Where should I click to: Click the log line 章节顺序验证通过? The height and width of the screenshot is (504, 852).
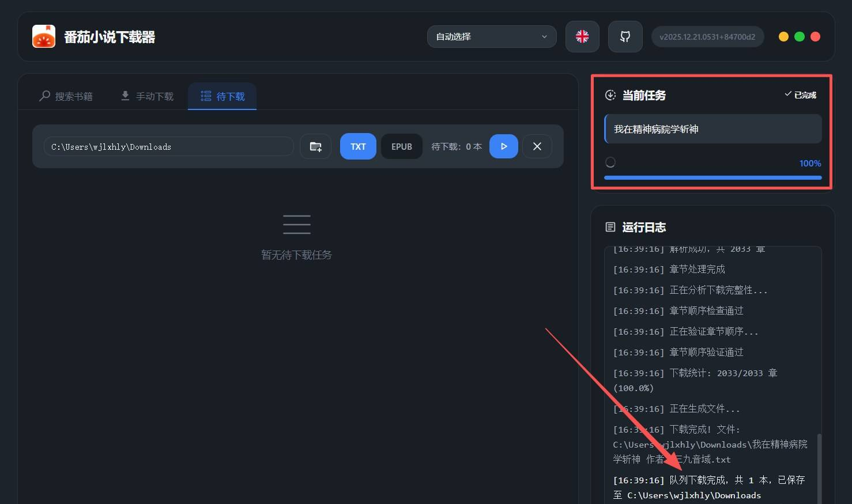[x=678, y=352]
